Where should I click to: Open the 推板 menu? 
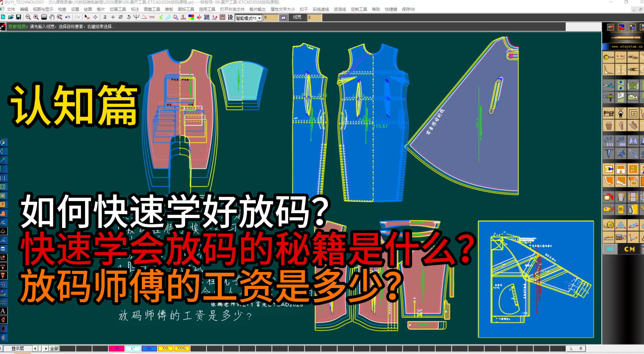[x=169, y=9]
